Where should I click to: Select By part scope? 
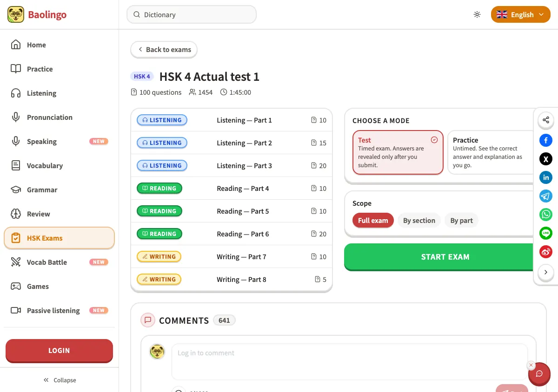461,220
